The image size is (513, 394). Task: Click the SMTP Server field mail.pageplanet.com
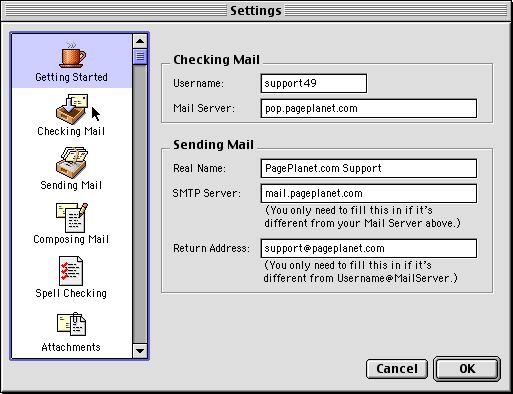(369, 193)
